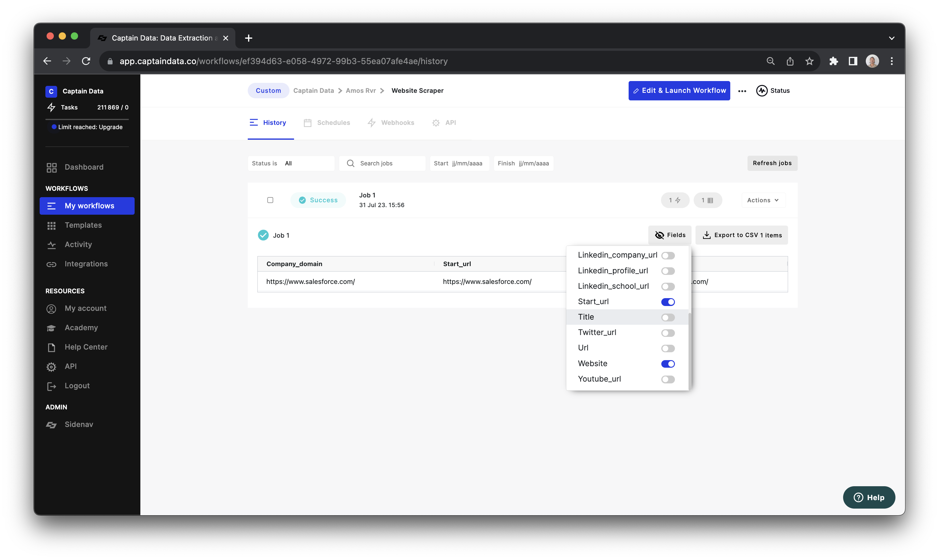
Task: Click the Custom breadcrumb tag
Action: click(x=268, y=91)
